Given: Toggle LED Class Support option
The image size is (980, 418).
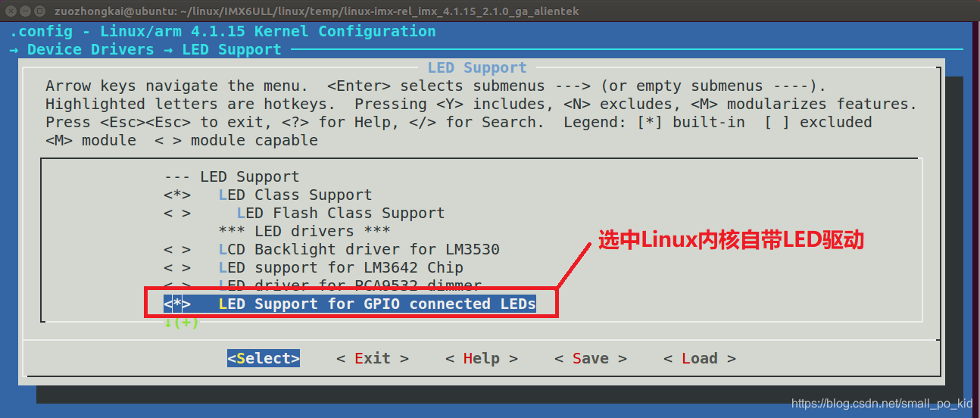Looking at the screenshot, I should pyautogui.click(x=267, y=195).
